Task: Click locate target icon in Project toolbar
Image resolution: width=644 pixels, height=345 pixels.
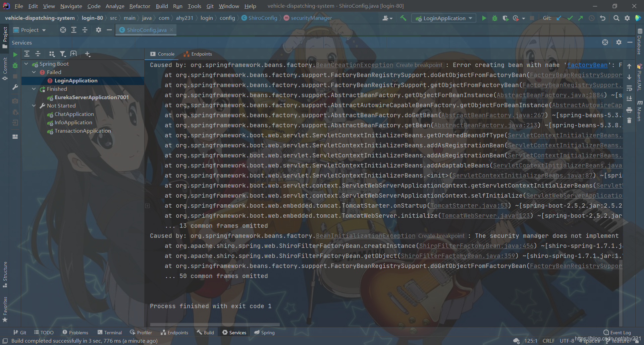Action: [63, 30]
